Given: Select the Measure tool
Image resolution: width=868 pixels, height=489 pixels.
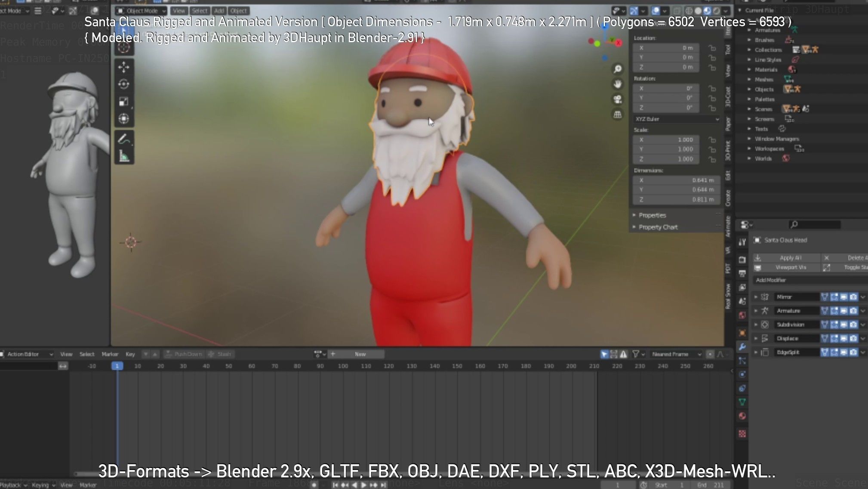Looking at the screenshot, I should click(124, 157).
